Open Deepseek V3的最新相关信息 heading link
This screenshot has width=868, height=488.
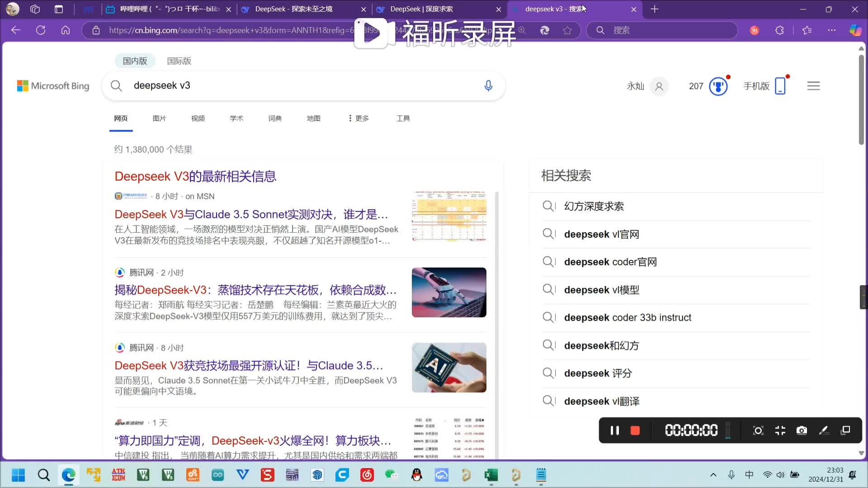195,176
